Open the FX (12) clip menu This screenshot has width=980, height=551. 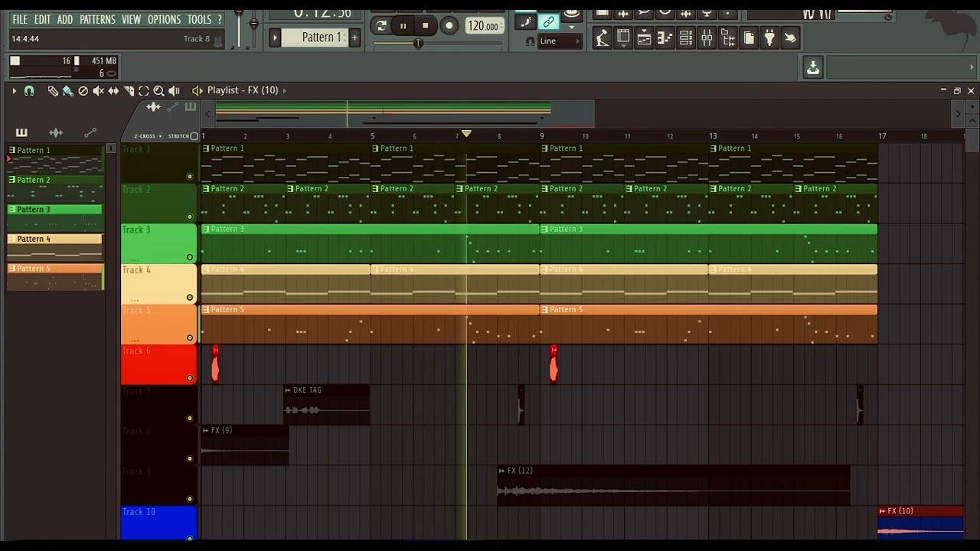point(502,471)
